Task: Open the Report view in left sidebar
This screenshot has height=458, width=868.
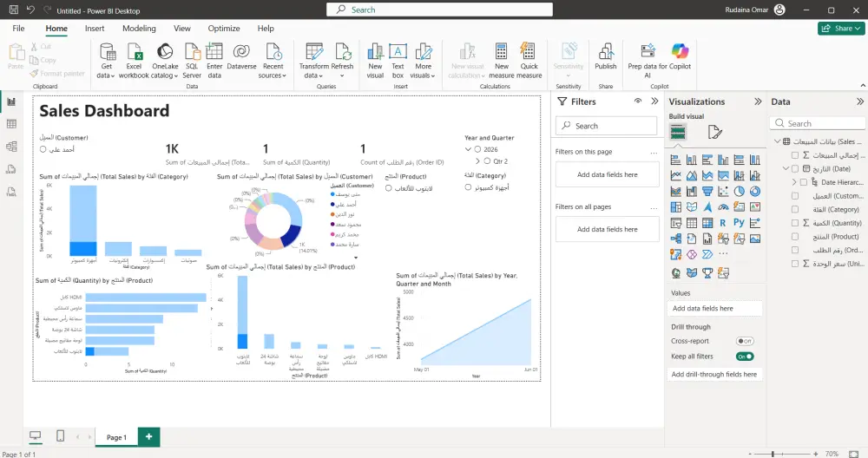Action: [x=11, y=101]
